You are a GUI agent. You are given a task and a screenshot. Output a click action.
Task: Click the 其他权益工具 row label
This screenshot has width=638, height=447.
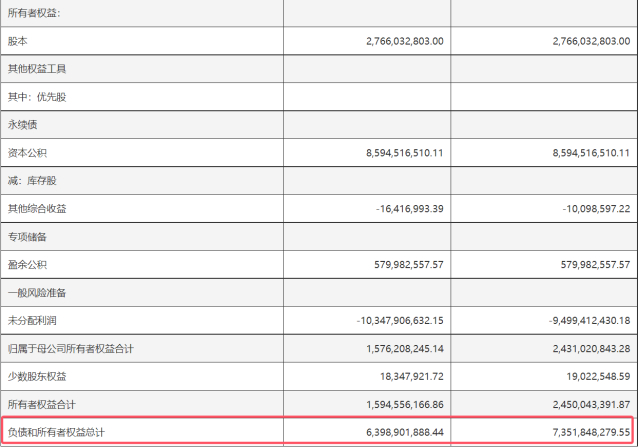pyautogui.click(x=35, y=69)
